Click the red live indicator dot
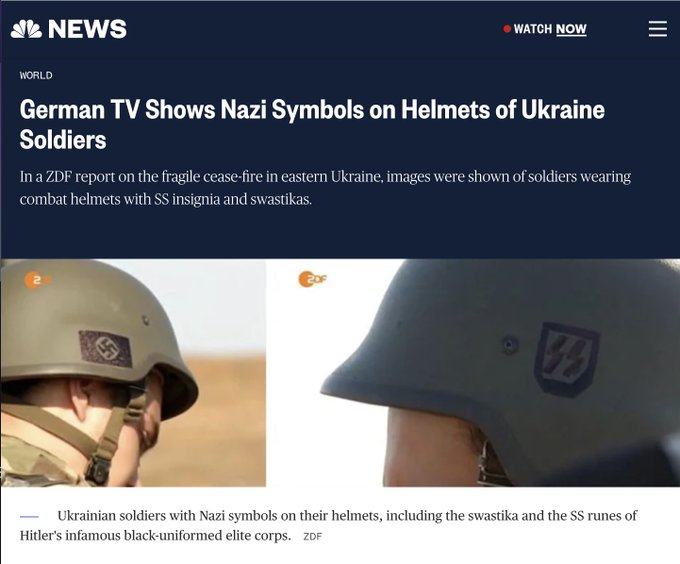680x564 pixels. click(507, 29)
